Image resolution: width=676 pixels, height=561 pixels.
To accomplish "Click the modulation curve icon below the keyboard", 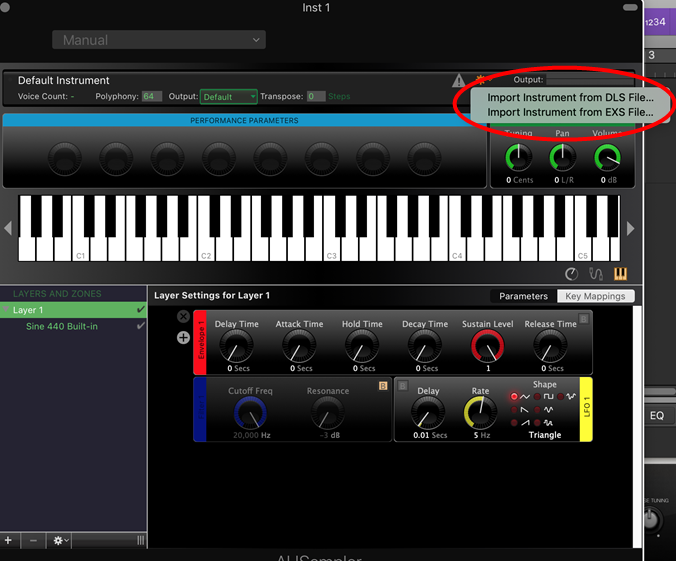I will (596, 274).
